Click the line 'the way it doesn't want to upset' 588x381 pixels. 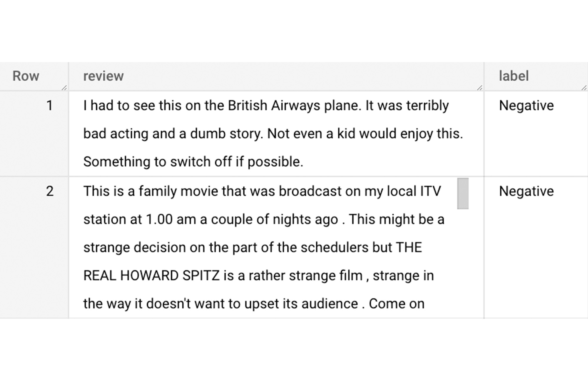coord(254,304)
